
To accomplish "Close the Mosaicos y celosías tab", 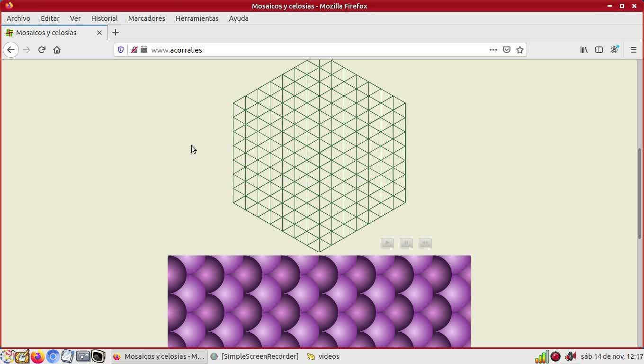I will [99, 33].
